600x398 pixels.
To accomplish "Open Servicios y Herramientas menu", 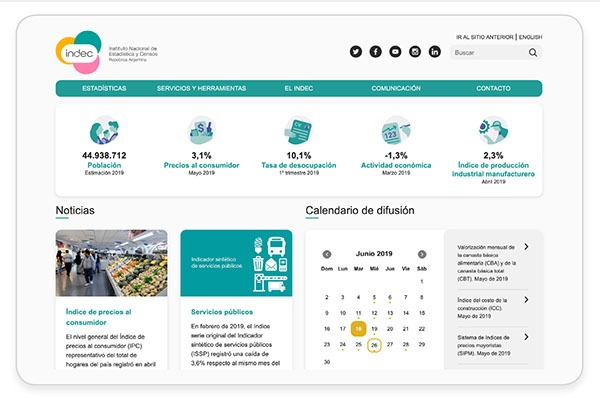I will click(201, 88).
